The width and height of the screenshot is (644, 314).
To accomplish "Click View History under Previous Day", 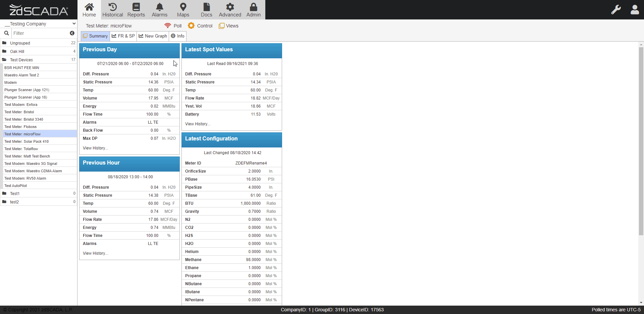I will click(96, 148).
